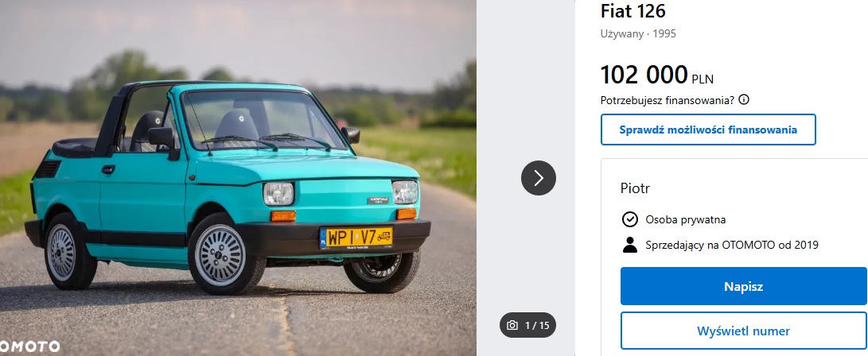
Task: Message the seller with Napisz button
Action: (743, 286)
